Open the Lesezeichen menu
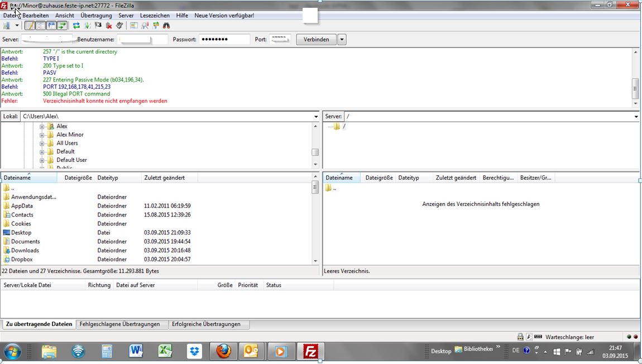Image resolution: width=642 pixels, height=364 pixels. click(x=155, y=16)
